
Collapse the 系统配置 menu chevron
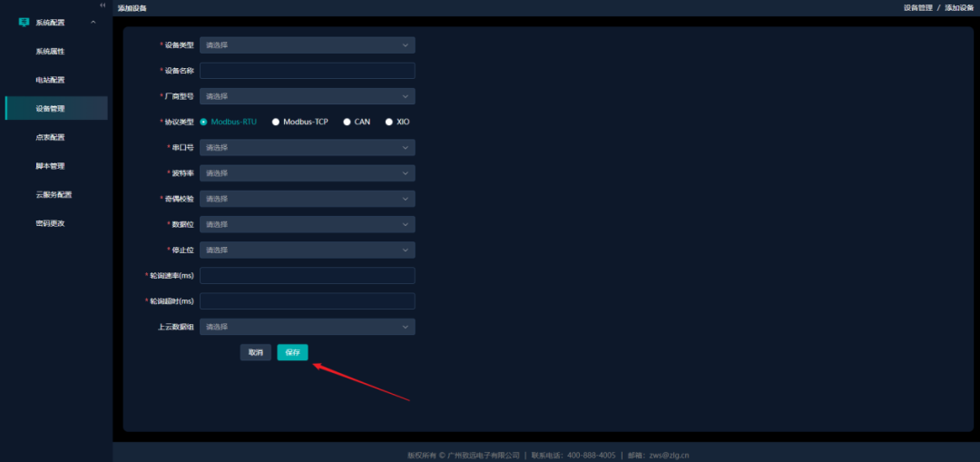click(93, 23)
